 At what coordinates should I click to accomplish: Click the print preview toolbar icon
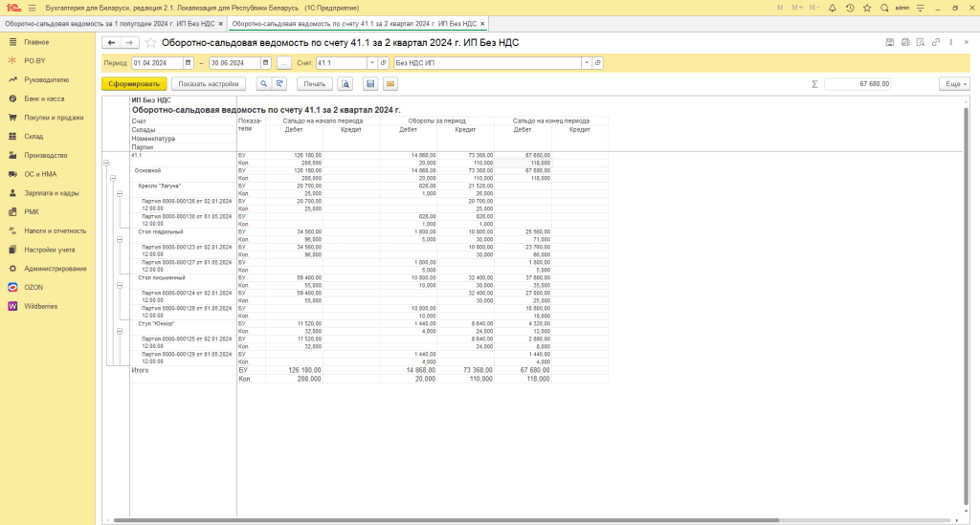tap(345, 83)
